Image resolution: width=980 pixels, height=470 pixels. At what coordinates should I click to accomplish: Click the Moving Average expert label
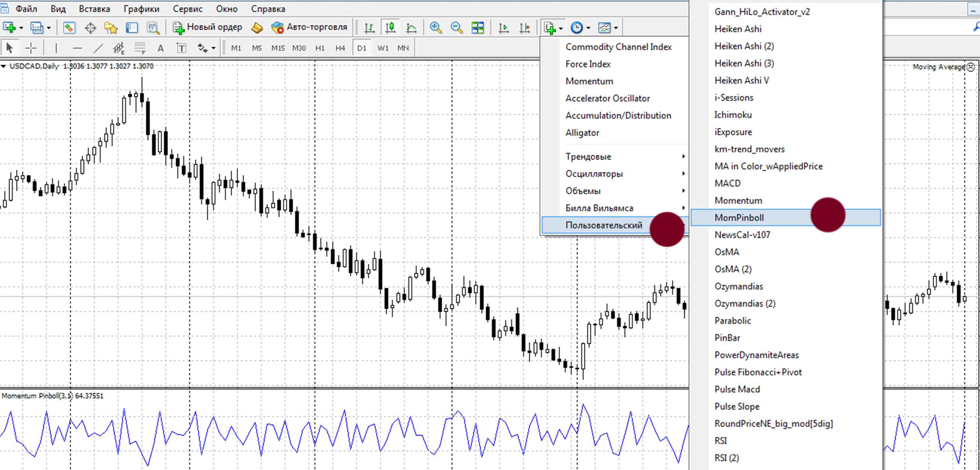938,67
